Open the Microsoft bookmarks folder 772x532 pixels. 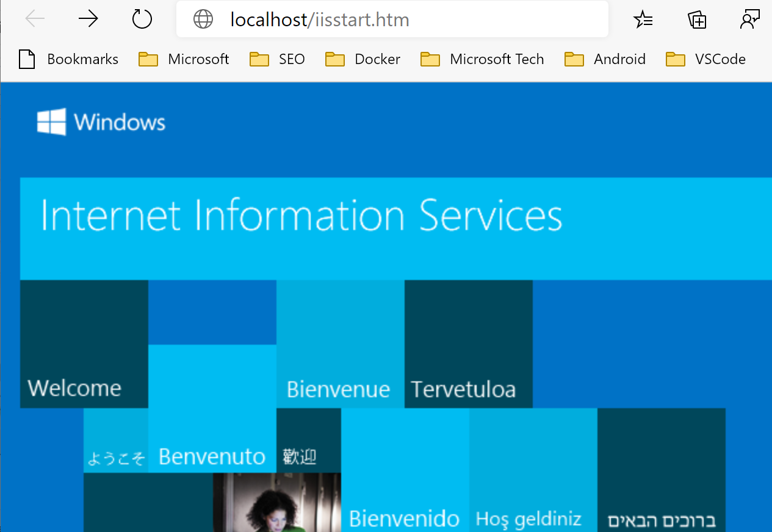click(x=184, y=59)
